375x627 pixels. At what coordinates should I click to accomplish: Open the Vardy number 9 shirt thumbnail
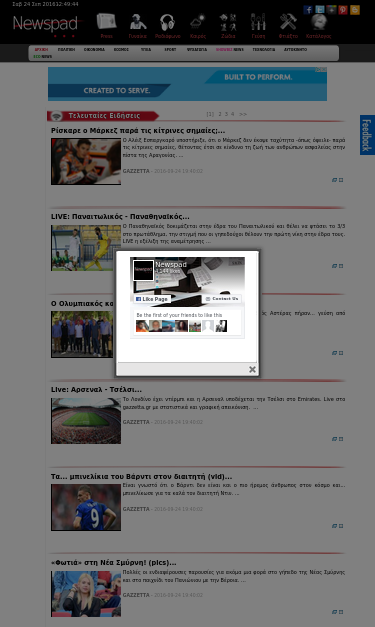[x=86, y=507]
